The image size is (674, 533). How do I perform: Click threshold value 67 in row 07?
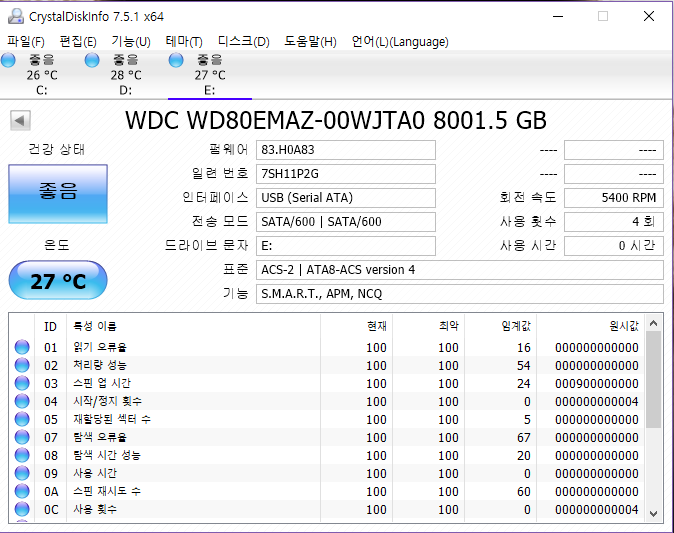click(524, 438)
